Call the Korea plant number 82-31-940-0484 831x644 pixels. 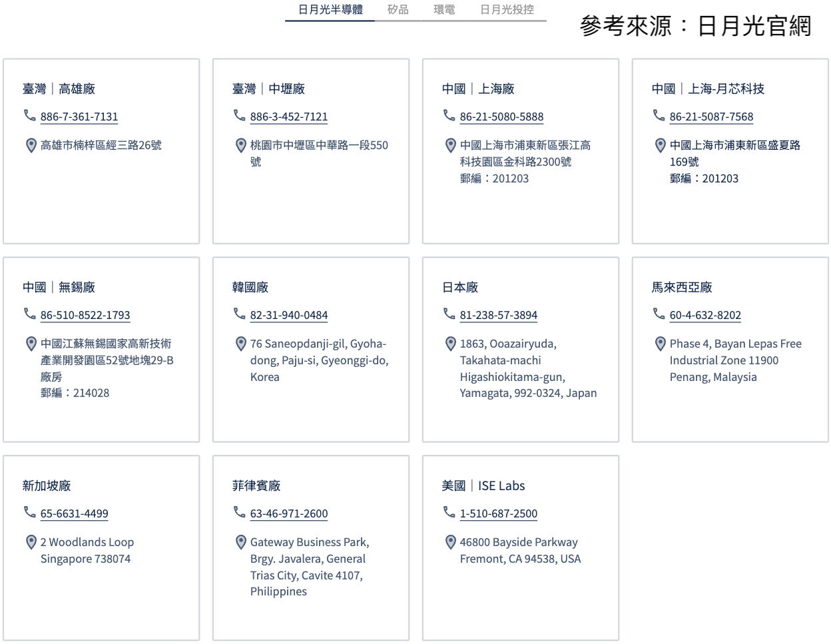click(289, 315)
